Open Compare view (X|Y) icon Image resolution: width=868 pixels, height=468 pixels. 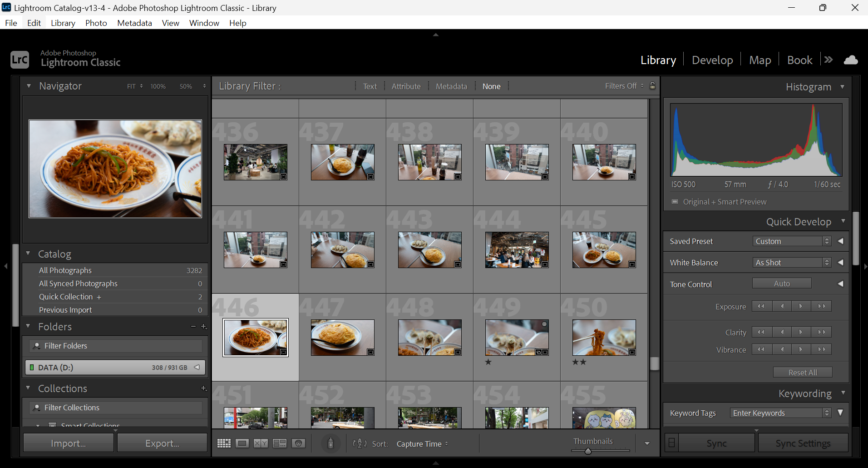tap(261, 443)
